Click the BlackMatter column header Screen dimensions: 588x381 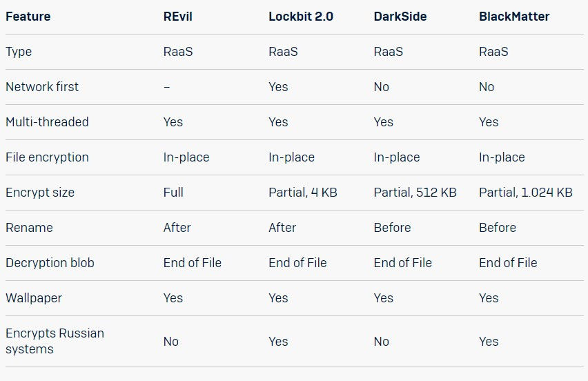514,17
